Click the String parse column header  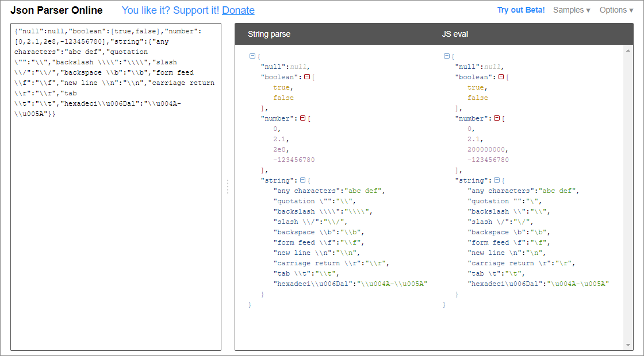269,34
